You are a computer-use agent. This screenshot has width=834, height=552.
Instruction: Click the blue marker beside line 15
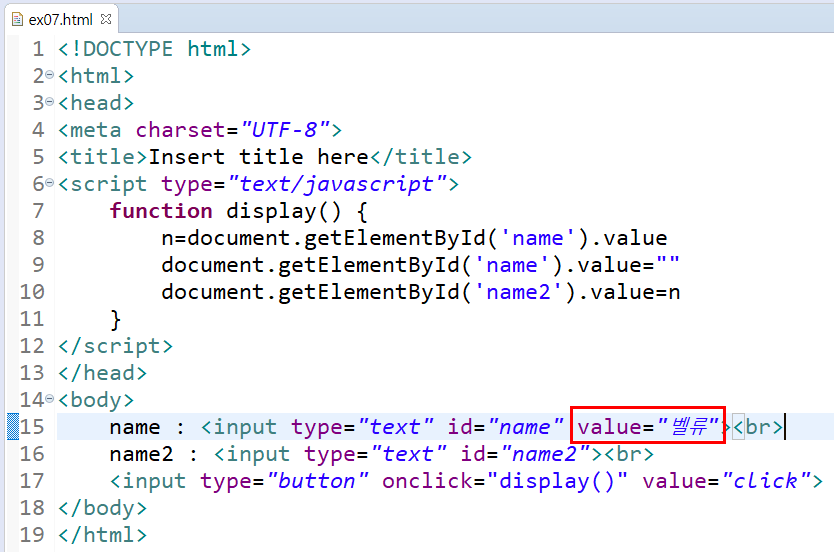tap(13, 426)
